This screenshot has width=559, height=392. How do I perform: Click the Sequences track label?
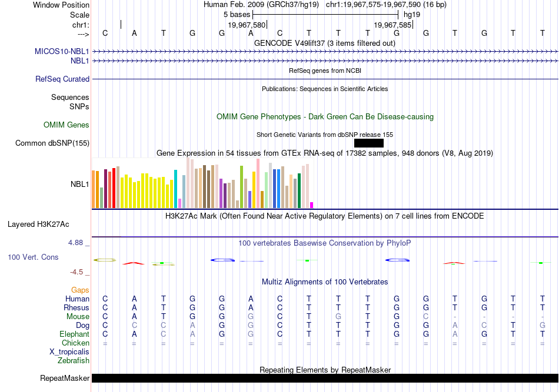(70, 97)
